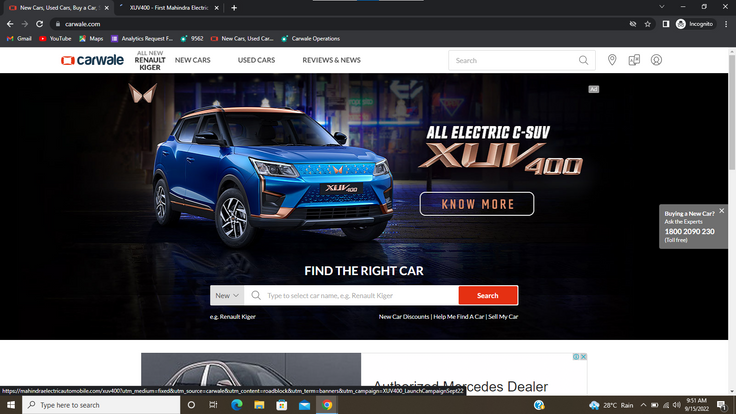Open the tab search chevron
The width and height of the screenshot is (736, 414).
click(x=661, y=7)
